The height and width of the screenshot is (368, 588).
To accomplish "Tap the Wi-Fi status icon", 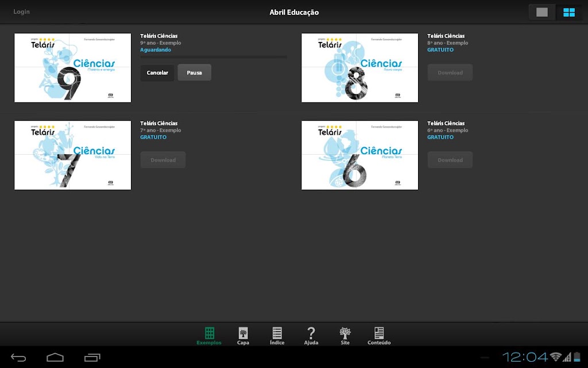I will (555, 356).
